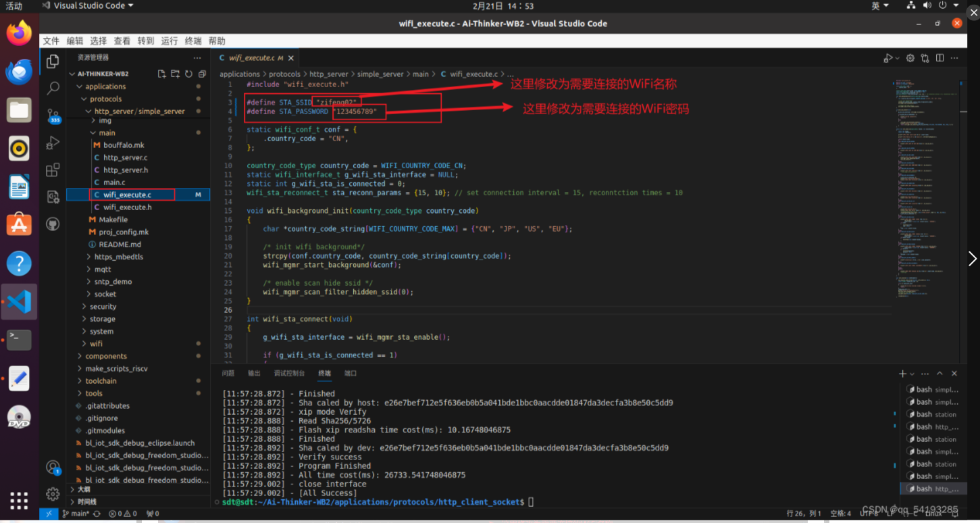Open the 查看 menu

(x=122, y=41)
